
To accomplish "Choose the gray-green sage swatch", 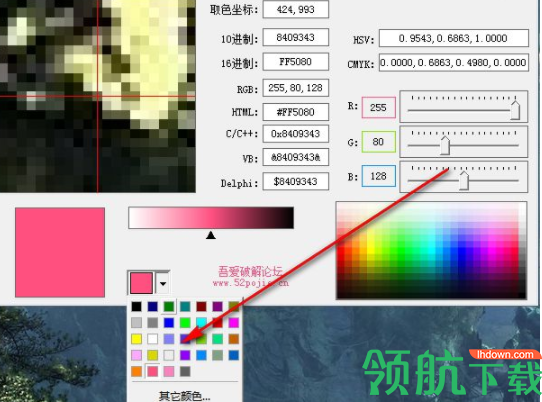I will coord(217,355).
